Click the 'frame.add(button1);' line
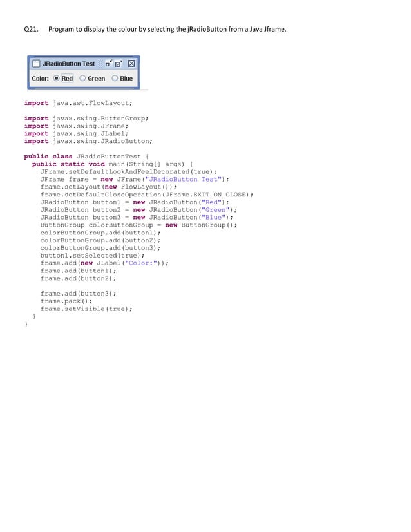This screenshot has height=532, width=411. [x=78, y=271]
